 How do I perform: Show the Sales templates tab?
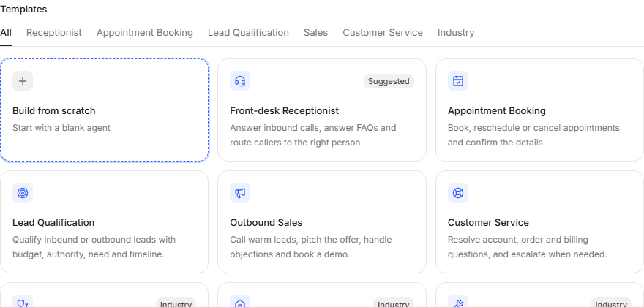click(316, 32)
